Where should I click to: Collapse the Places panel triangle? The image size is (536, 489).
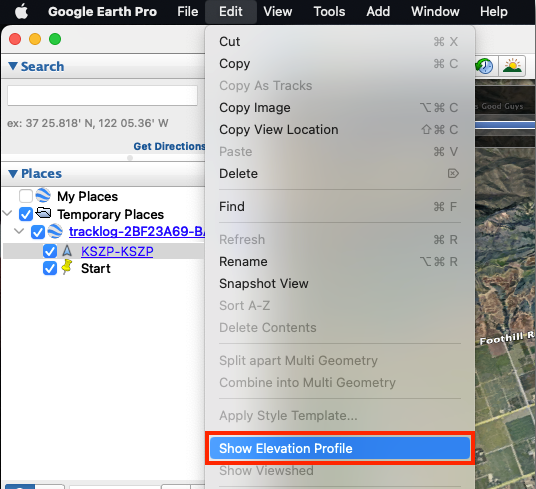13,174
